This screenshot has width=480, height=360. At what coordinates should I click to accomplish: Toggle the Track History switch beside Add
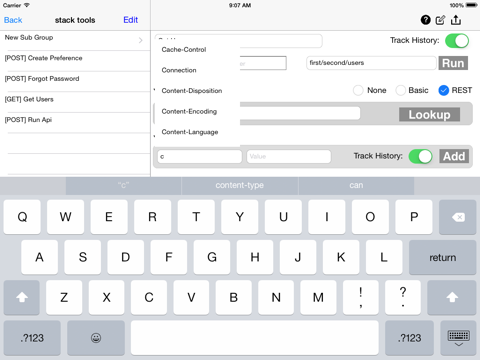420,156
